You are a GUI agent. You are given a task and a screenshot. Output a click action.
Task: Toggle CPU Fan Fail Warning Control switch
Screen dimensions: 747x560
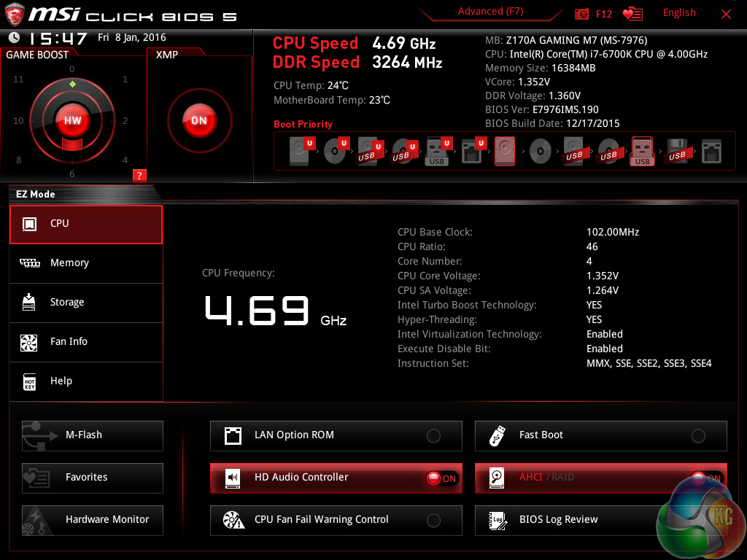(x=433, y=521)
